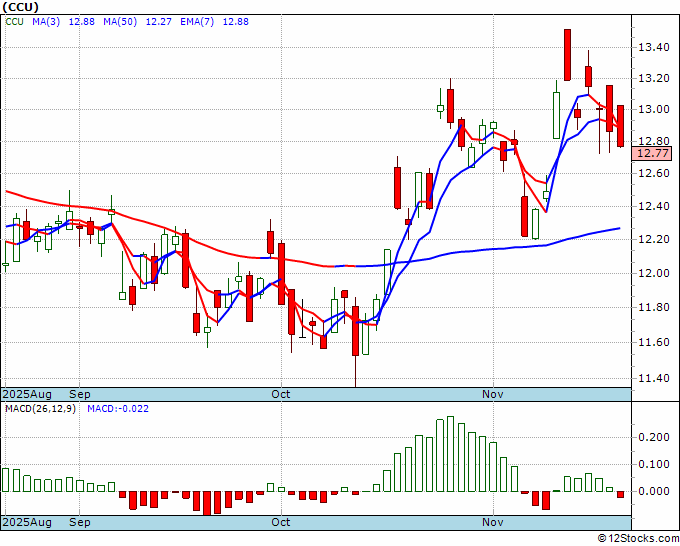Click the 0.000 MACD axis label
Viewport: 680px width, 546px height.
pyautogui.click(x=654, y=491)
